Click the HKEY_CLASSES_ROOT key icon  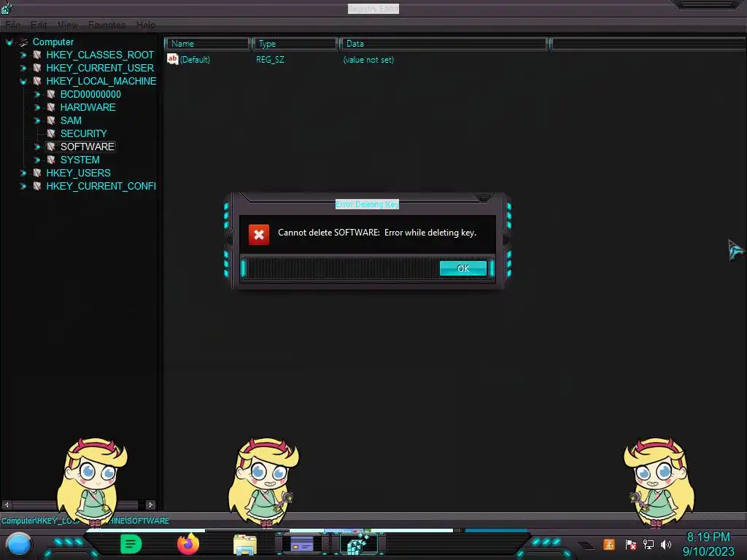[36, 55]
